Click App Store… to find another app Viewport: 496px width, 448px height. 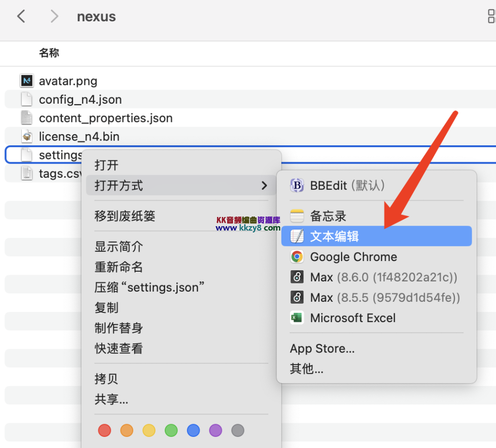(x=322, y=348)
